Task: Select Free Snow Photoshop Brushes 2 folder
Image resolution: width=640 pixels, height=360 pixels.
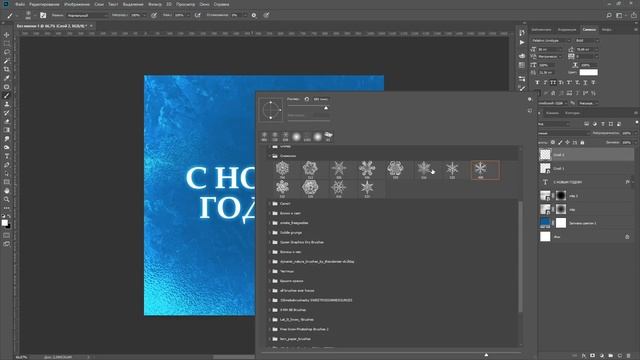Action: click(304, 329)
